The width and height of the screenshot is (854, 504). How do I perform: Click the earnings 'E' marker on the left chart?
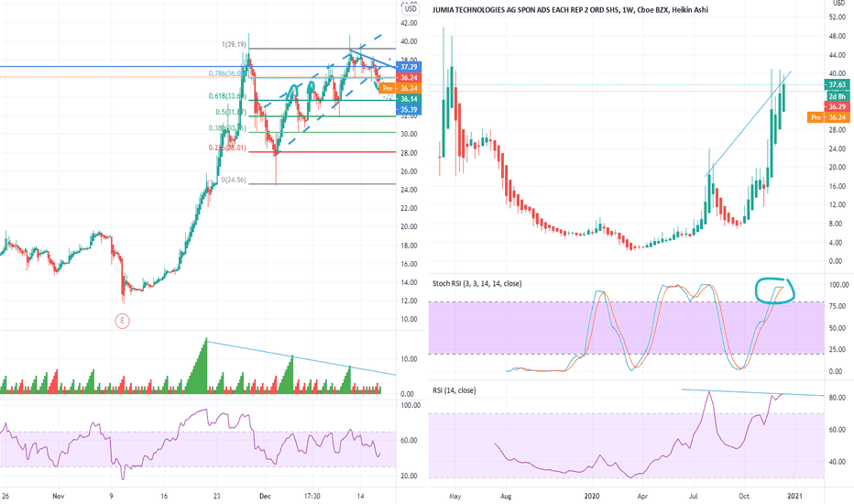tap(122, 321)
